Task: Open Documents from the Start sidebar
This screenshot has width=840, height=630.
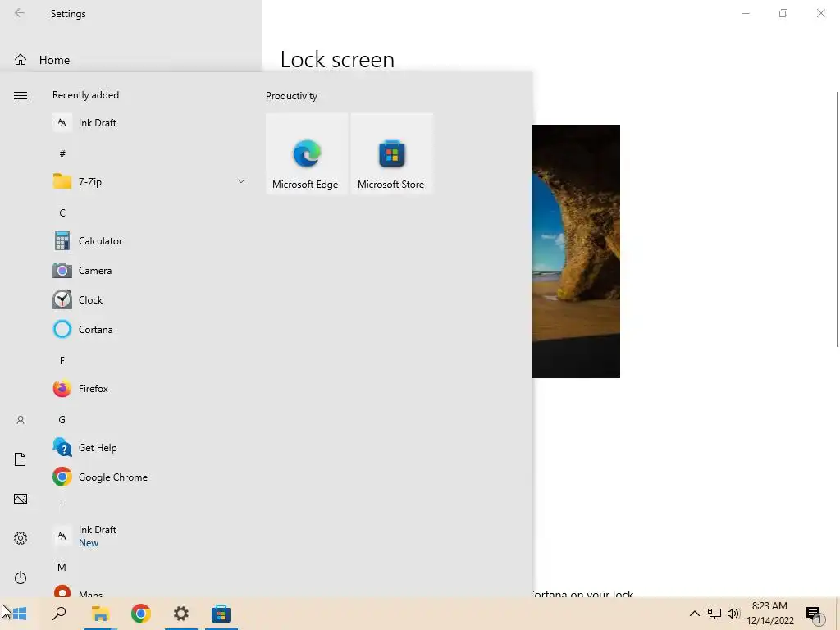Action: (21, 459)
